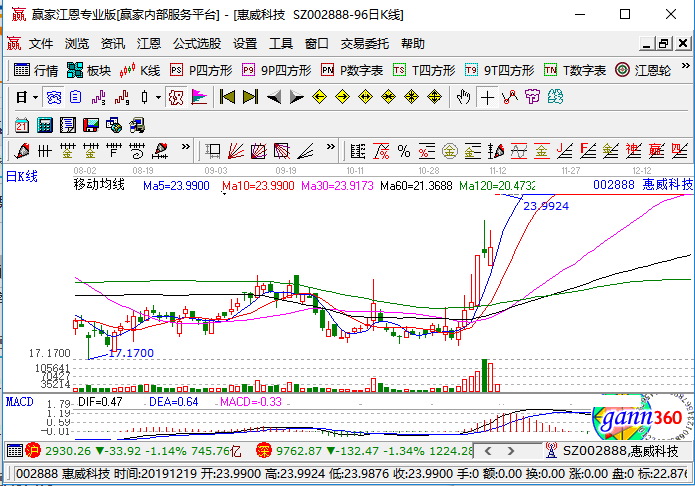This screenshot has width=695, height=486.
Task: Step chart left with black left triangle
Action: [273, 97]
